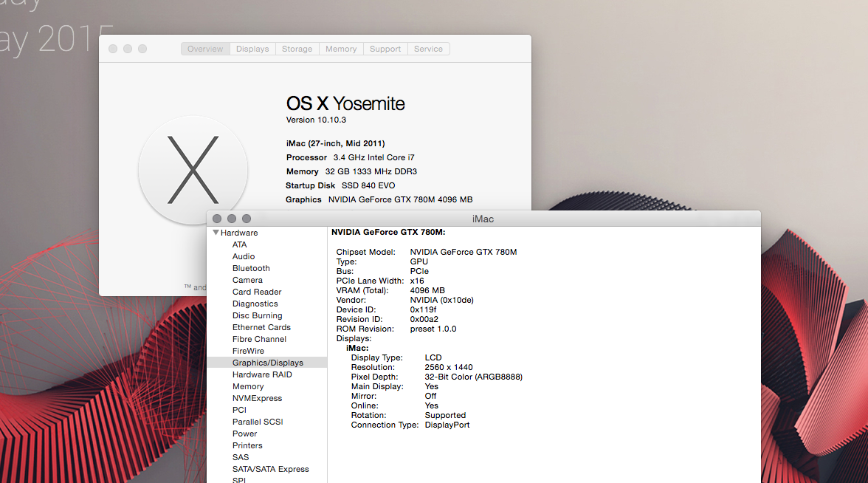Click the iMac window title bar
Image resolution: width=868 pixels, height=483 pixels.
(x=483, y=219)
